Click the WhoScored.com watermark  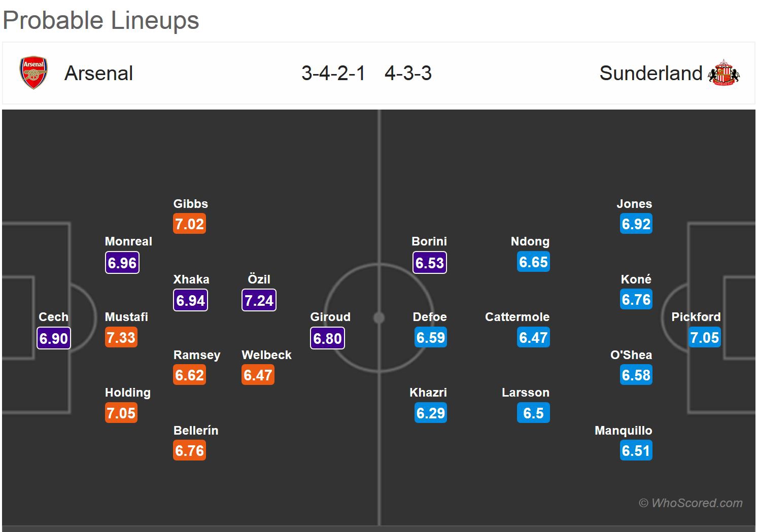coord(691,503)
